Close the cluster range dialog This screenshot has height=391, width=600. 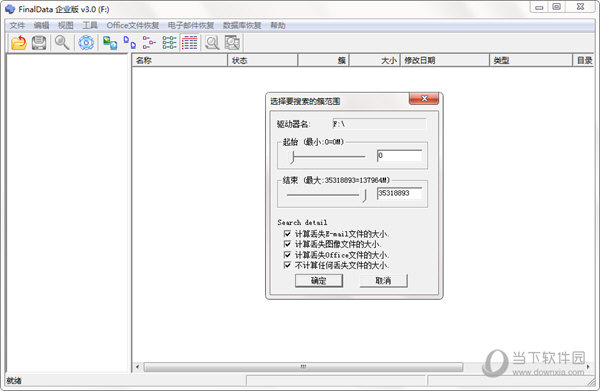coord(424,99)
